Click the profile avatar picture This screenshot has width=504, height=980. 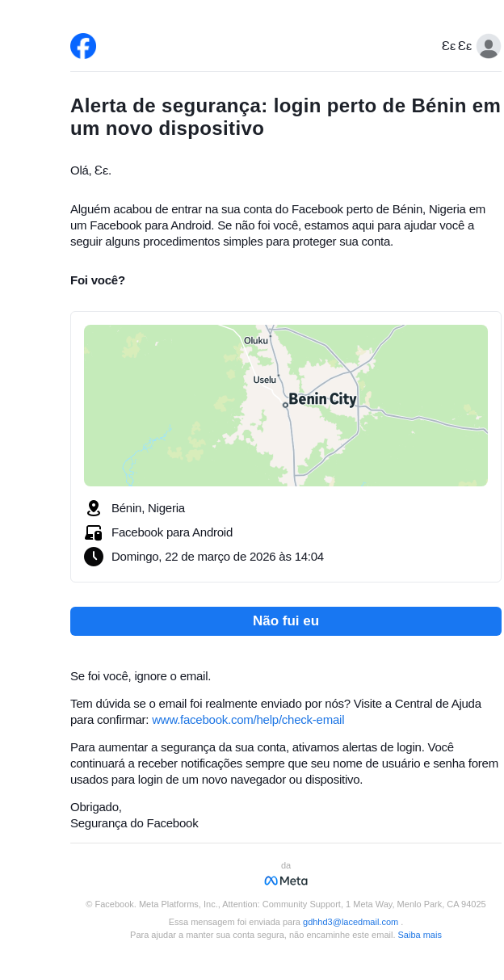(x=488, y=46)
